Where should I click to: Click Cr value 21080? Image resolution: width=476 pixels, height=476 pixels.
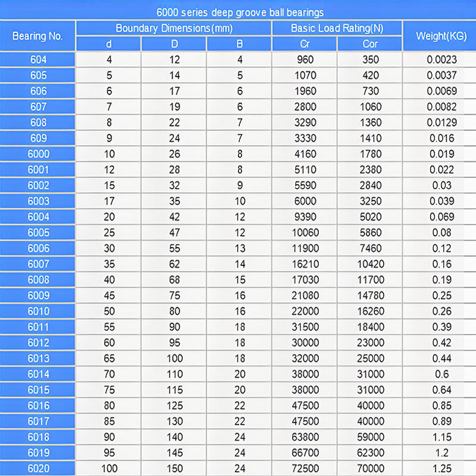click(305, 295)
